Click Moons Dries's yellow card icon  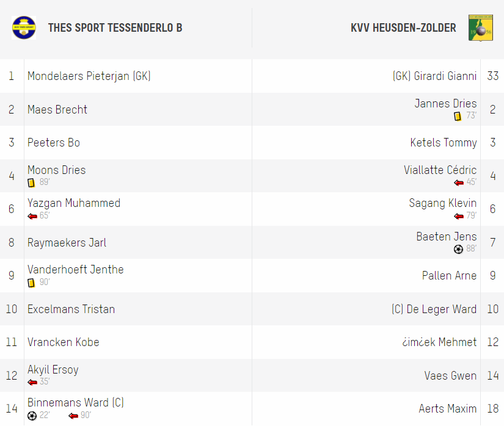31,182
